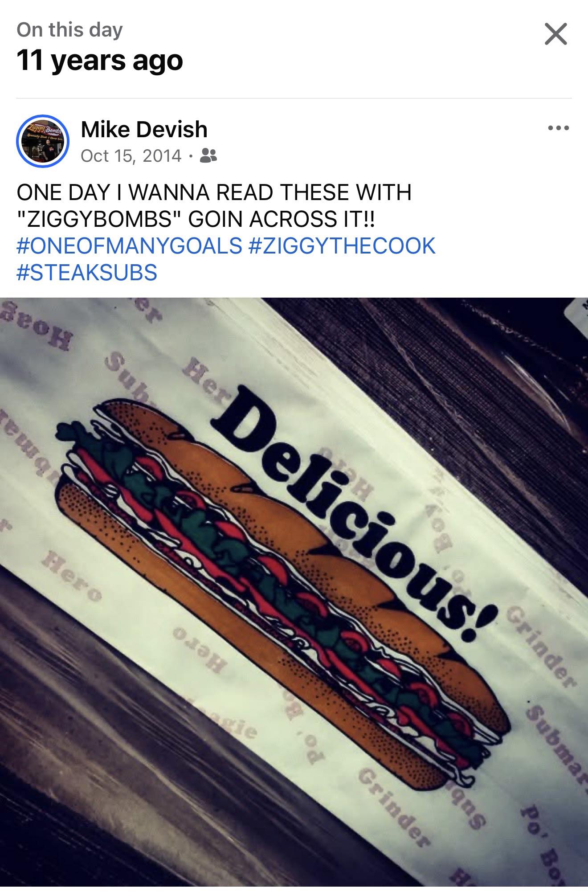This screenshot has height=892, width=588.
Task: Tap the "On this day" header label
Action: pos(69,30)
